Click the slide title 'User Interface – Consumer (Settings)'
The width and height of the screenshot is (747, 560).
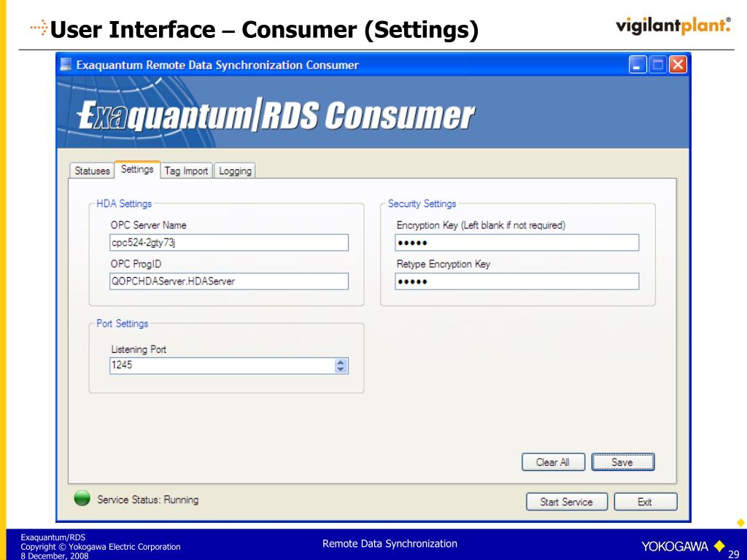(264, 29)
